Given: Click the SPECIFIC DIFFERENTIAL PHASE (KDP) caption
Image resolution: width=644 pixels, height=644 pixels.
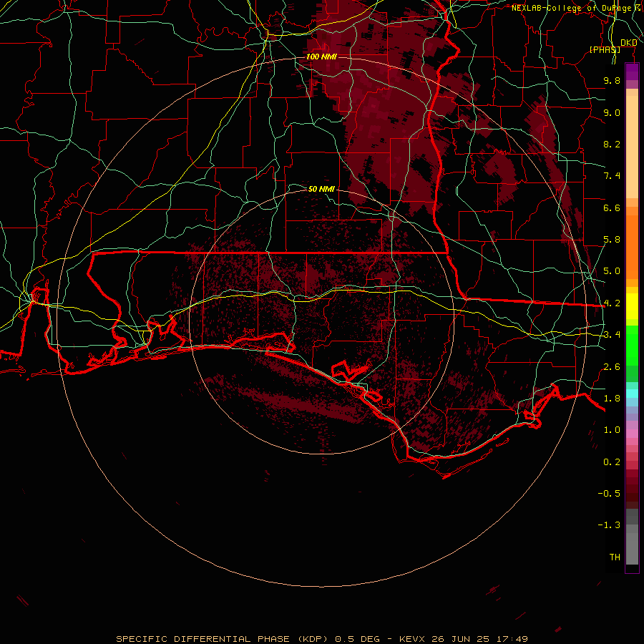Looking at the screenshot, I should 223,639.
